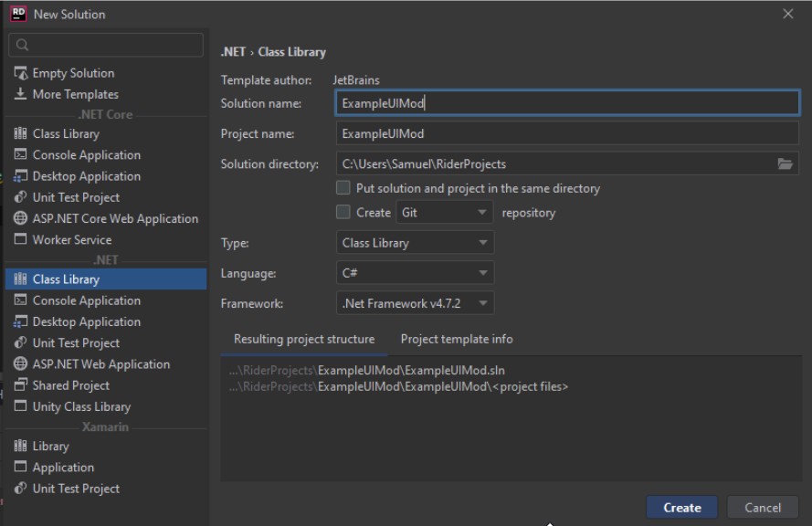Choose the Worker Service template icon
Image resolution: width=812 pixels, height=526 pixels.
click(20, 239)
